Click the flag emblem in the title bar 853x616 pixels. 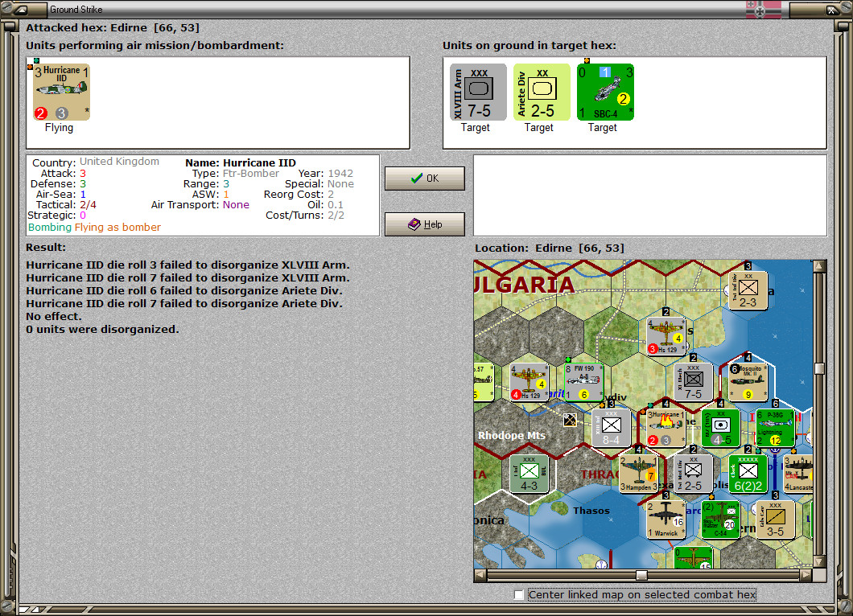tap(763, 9)
